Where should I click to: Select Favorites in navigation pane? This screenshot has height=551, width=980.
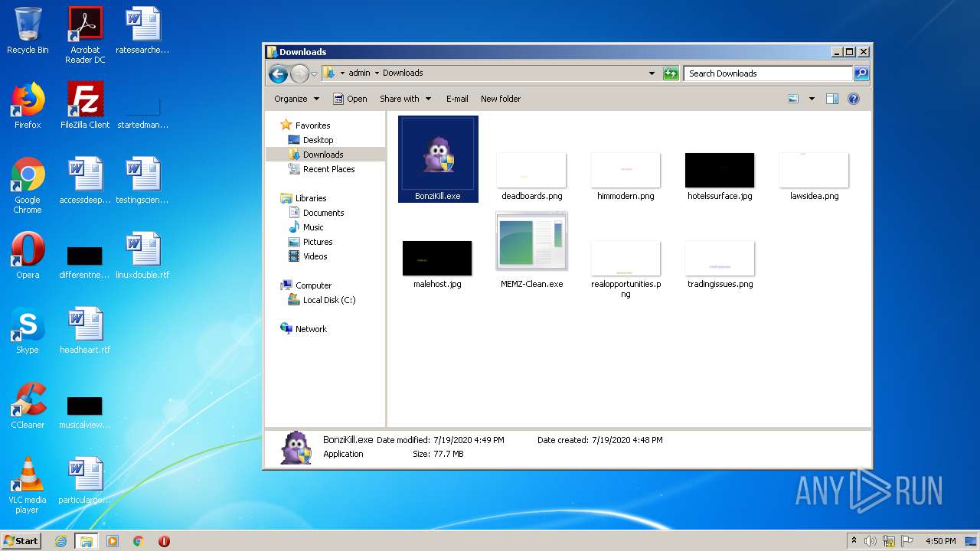(x=305, y=126)
